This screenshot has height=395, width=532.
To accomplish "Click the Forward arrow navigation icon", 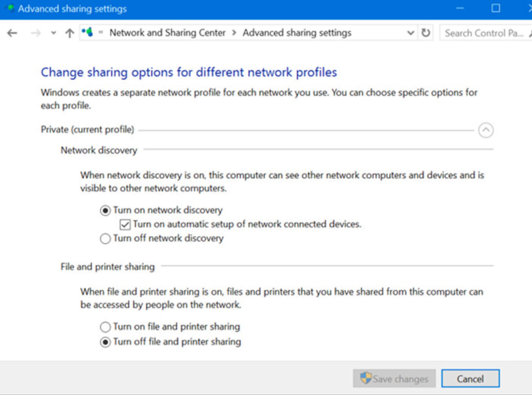I will point(35,33).
